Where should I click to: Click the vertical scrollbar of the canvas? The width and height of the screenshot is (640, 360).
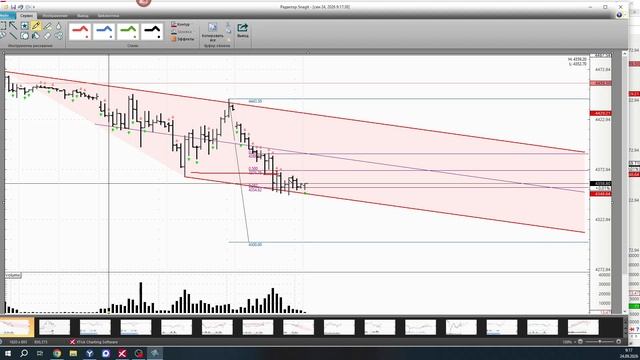624,183
